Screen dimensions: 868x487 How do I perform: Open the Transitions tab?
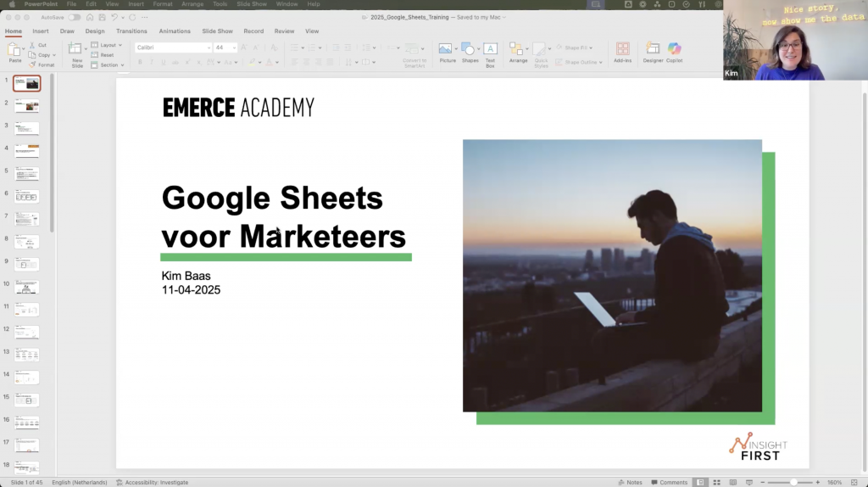(131, 31)
